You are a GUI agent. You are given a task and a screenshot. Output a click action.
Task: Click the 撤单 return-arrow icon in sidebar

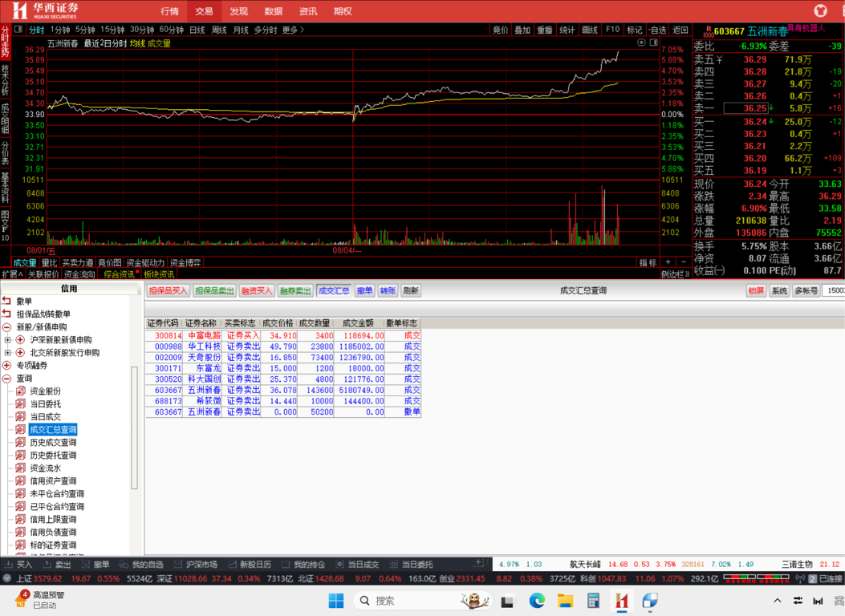pyautogui.click(x=6, y=301)
